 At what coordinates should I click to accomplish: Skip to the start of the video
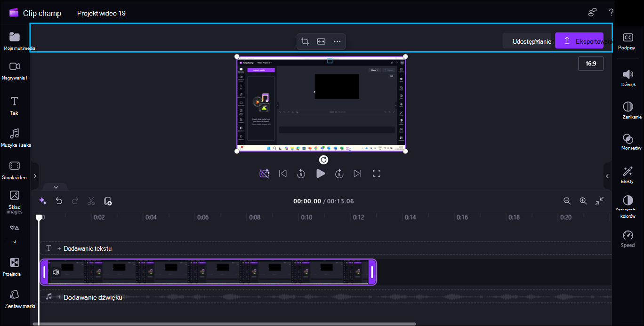coord(282,174)
